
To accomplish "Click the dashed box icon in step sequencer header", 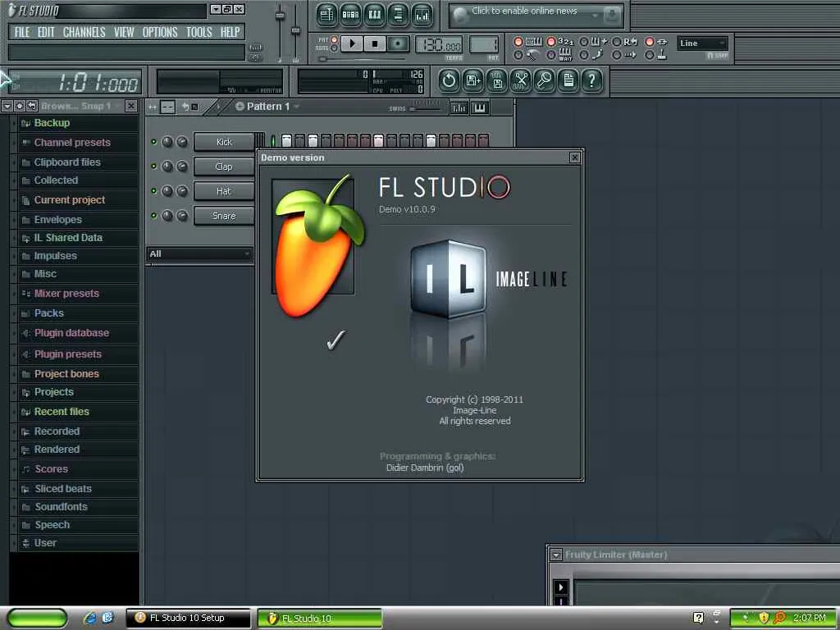I will coord(167,107).
